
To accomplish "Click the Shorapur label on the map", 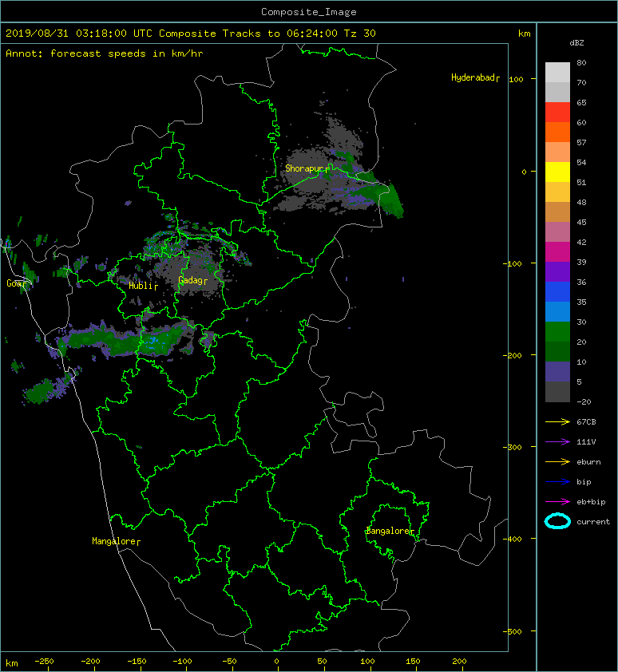I will click(304, 168).
